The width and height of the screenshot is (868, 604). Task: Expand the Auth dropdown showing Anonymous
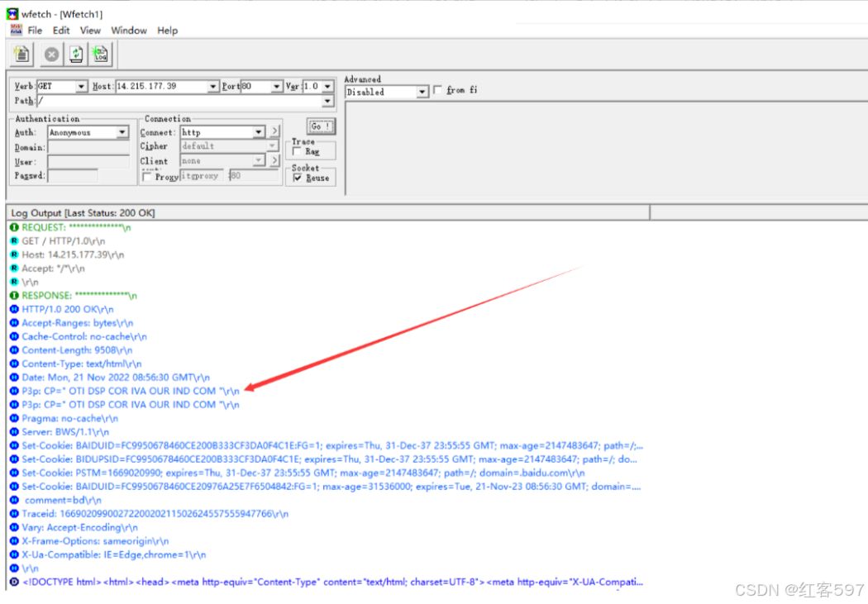(122, 132)
